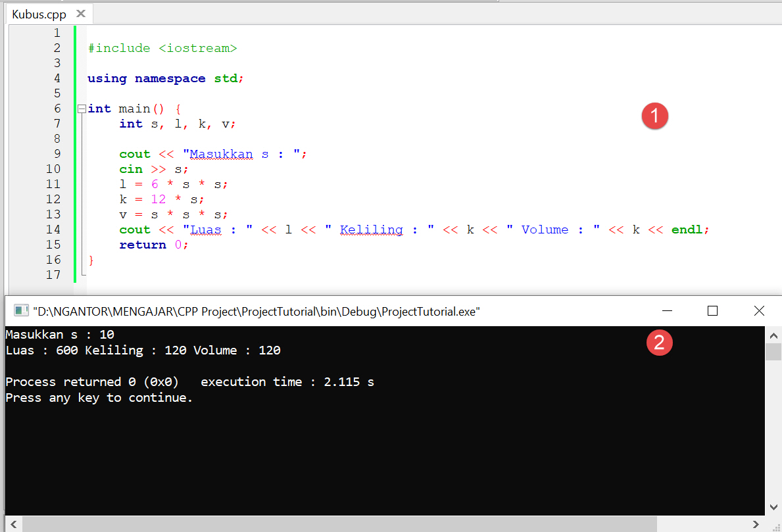782x532 pixels.
Task: Click the 'return 0;' line
Action: point(154,245)
